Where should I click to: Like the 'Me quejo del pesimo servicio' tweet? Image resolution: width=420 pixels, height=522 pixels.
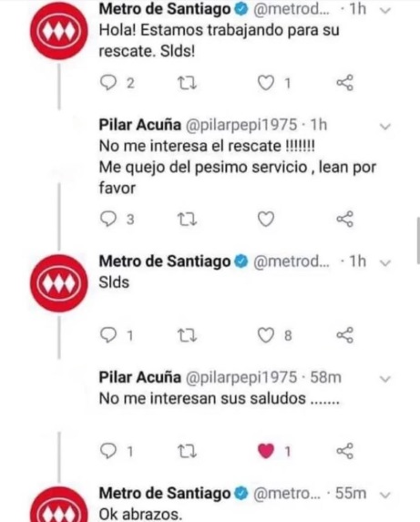(x=266, y=219)
